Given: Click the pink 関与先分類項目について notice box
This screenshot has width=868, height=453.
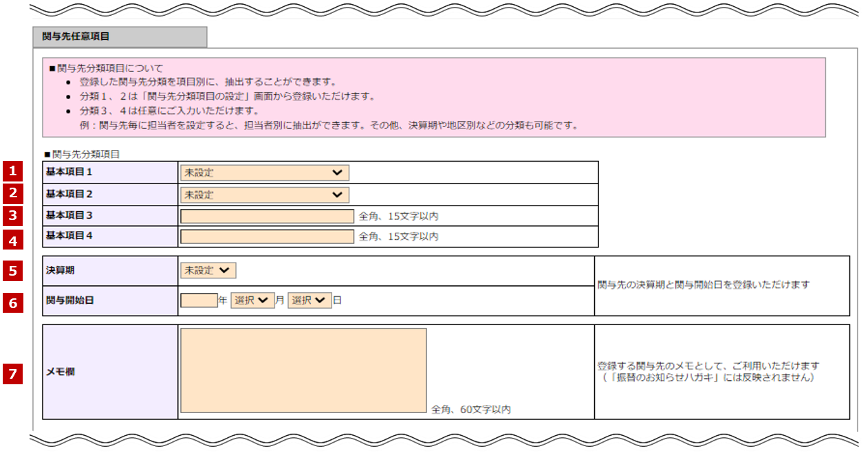Looking at the screenshot, I should click(433, 97).
